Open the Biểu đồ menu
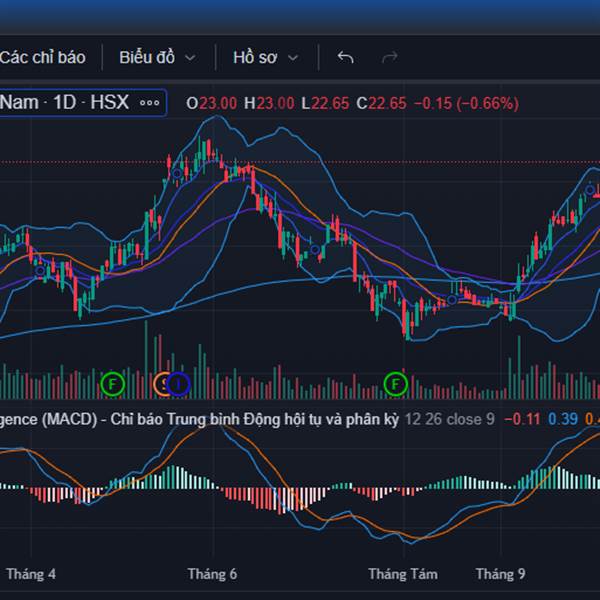This screenshot has height=600, width=600. (147, 57)
